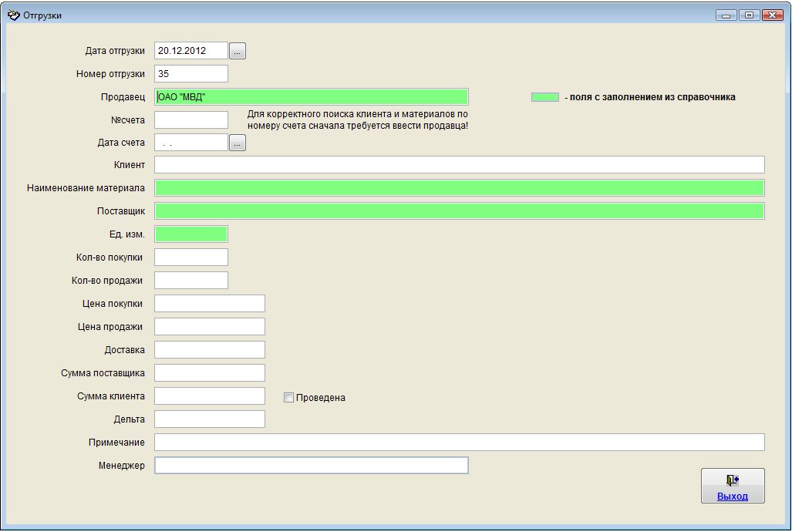Click the Продавец label
The height and width of the screenshot is (532, 792).
[x=123, y=97]
